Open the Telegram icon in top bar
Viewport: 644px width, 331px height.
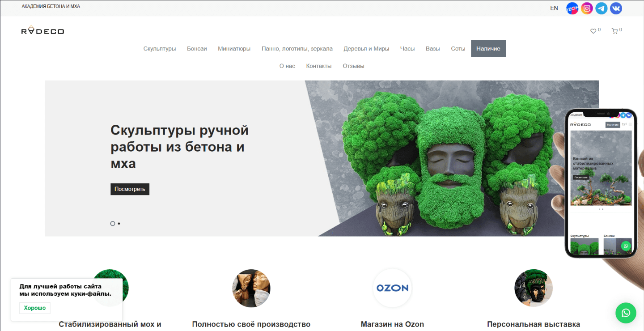(602, 8)
